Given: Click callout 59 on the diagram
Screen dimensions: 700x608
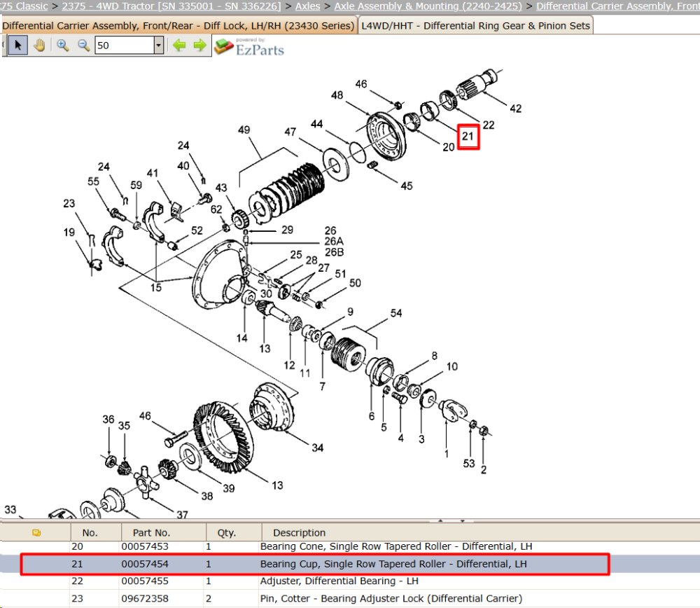Looking at the screenshot, I should 136,185.
